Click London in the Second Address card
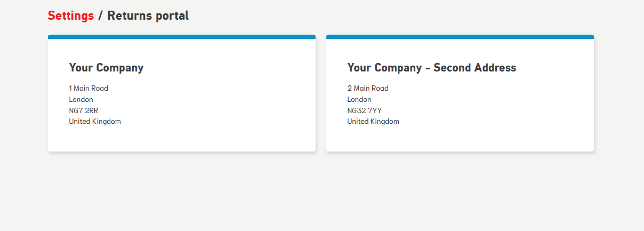This screenshot has width=644, height=231. 359,99
